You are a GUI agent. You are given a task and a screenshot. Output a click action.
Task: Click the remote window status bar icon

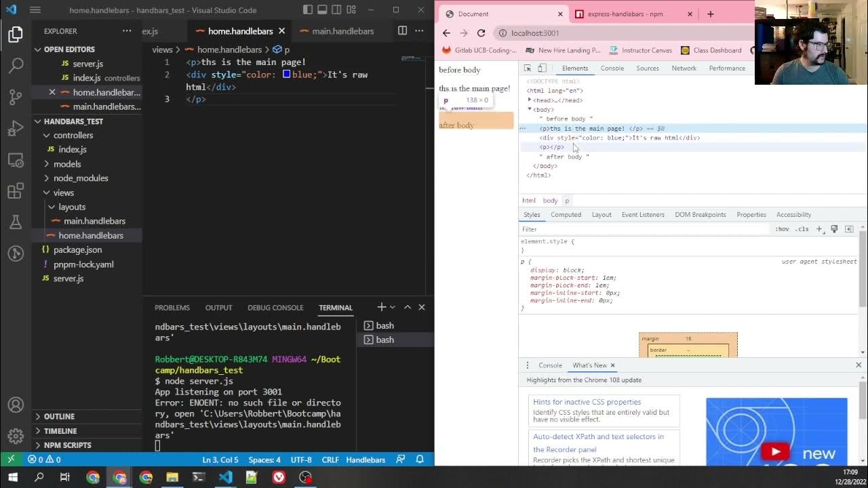[11, 460]
